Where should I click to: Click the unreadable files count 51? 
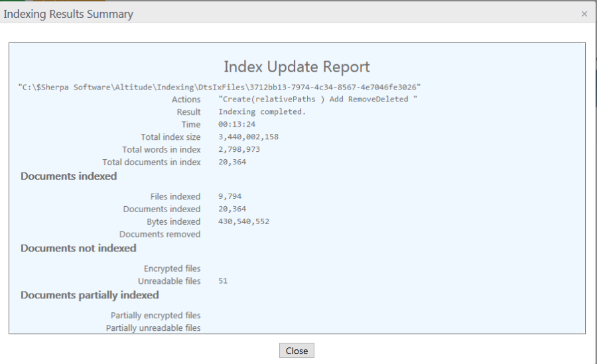(x=223, y=282)
